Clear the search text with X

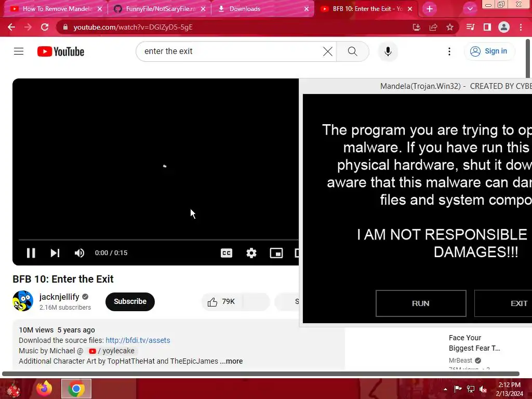(328, 51)
